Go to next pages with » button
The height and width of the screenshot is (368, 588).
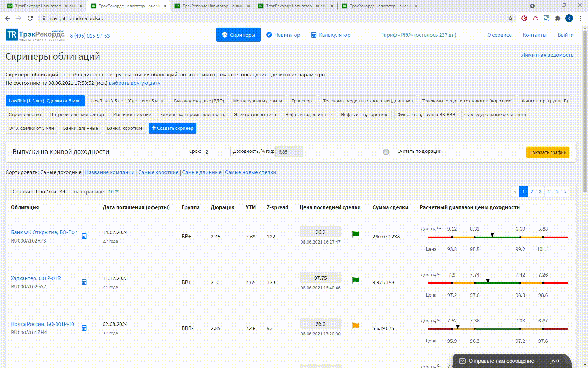click(565, 192)
